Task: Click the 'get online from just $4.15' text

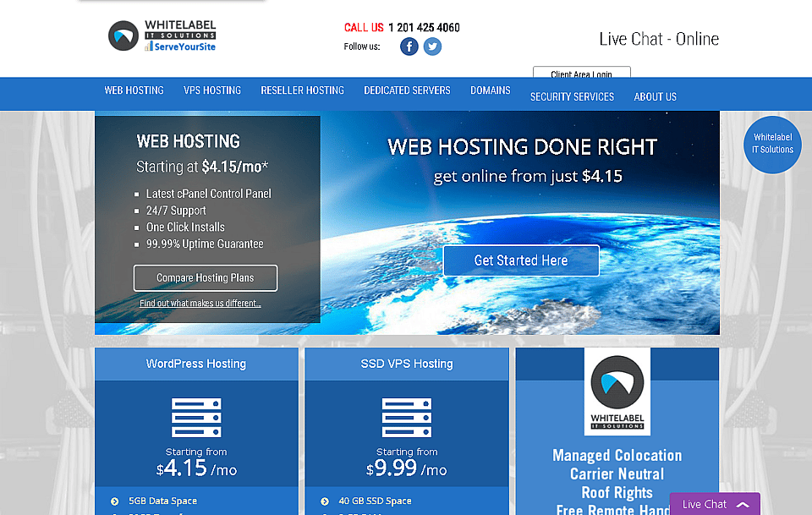Action: tap(528, 177)
